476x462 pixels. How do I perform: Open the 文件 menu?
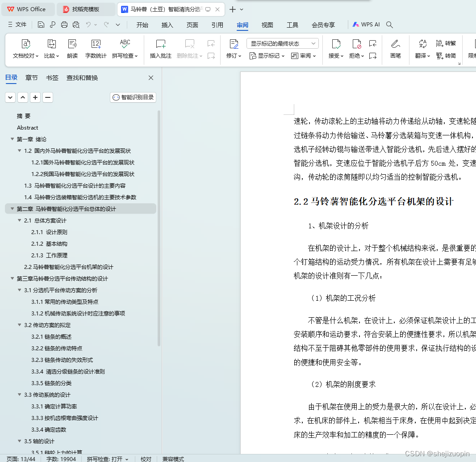tap(17, 25)
